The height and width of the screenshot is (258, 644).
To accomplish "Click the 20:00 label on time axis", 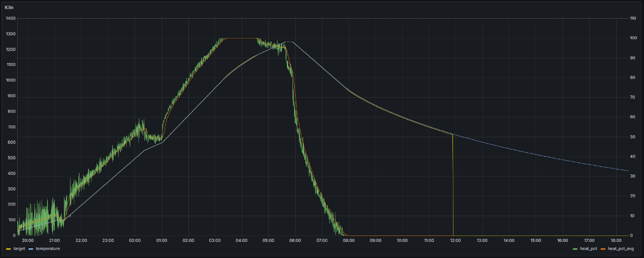I will 28,240.
